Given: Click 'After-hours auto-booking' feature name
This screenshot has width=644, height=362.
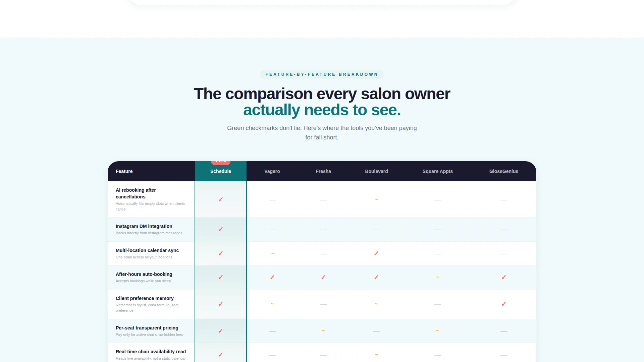Looking at the screenshot, I should coord(144,274).
